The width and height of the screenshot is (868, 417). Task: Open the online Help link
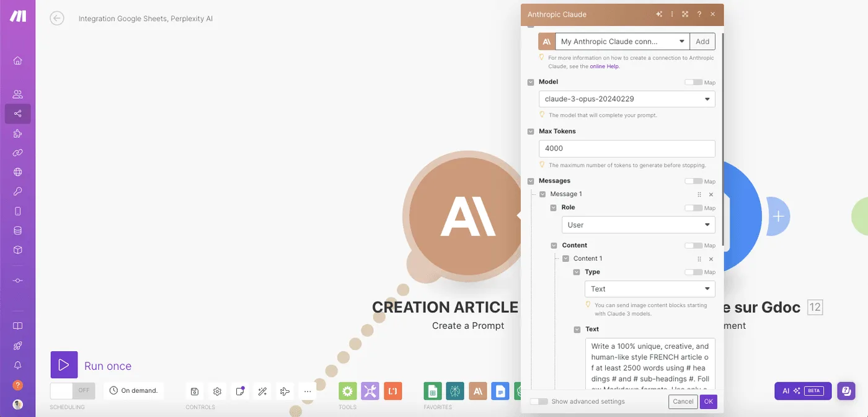[x=604, y=66]
